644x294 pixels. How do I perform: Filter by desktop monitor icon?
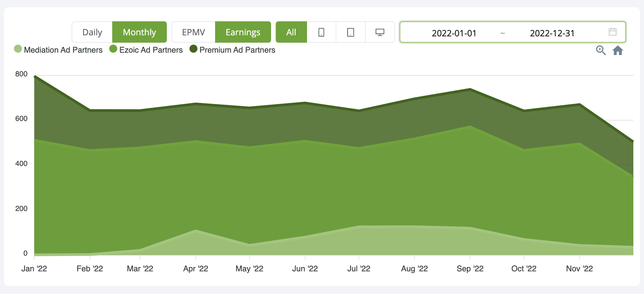click(x=380, y=32)
